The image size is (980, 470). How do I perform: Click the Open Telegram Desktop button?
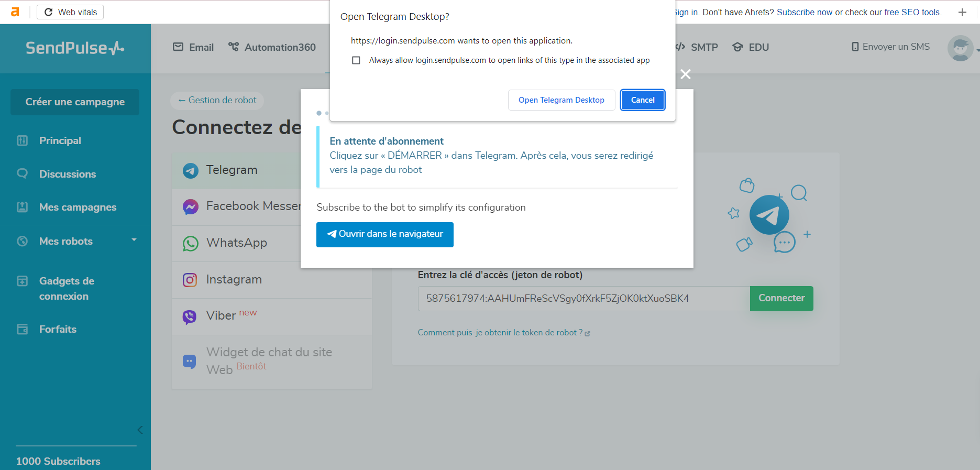point(561,100)
